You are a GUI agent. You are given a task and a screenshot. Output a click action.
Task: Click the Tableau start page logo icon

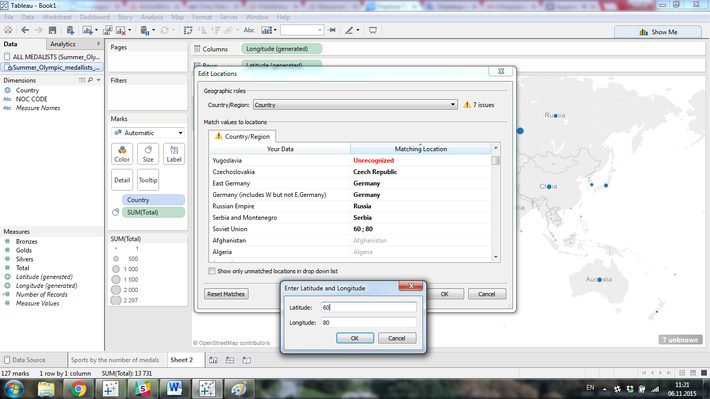click(x=8, y=30)
